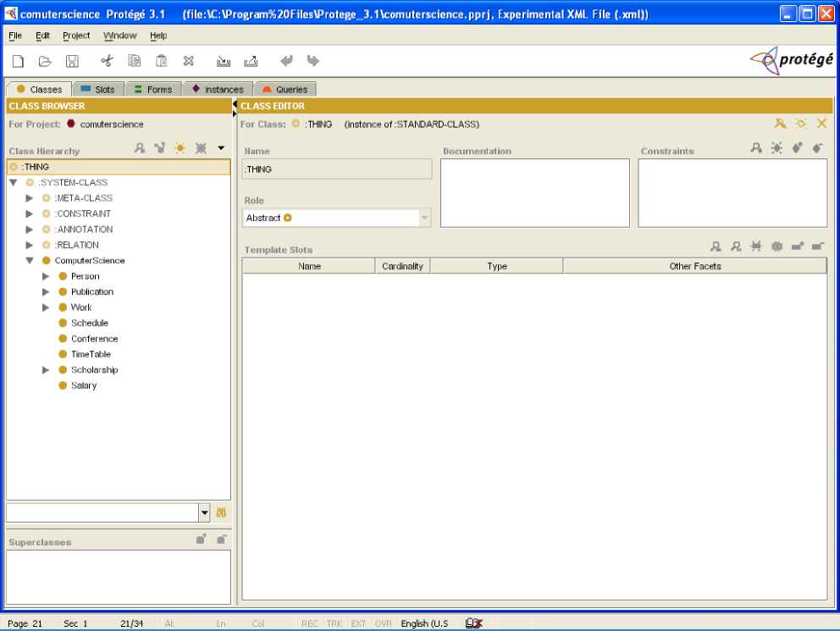Screen dimensions: 840x631
Task: Click inside the Documentation text area
Action: point(534,192)
